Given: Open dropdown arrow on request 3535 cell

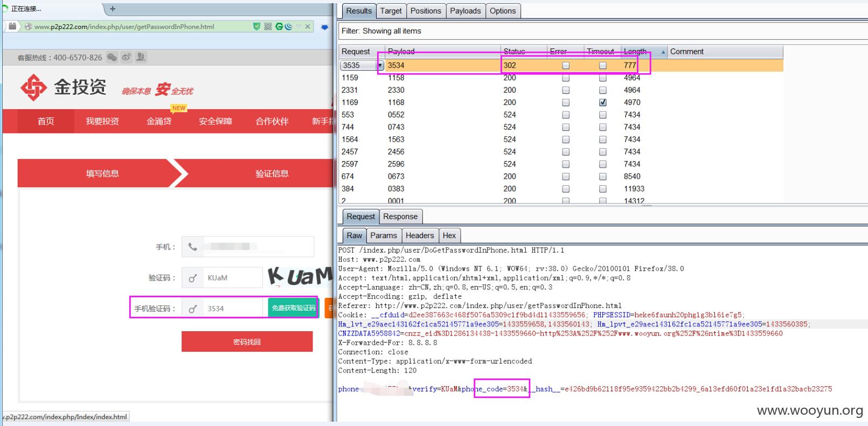Looking at the screenshot, I should tap(380, 65).
